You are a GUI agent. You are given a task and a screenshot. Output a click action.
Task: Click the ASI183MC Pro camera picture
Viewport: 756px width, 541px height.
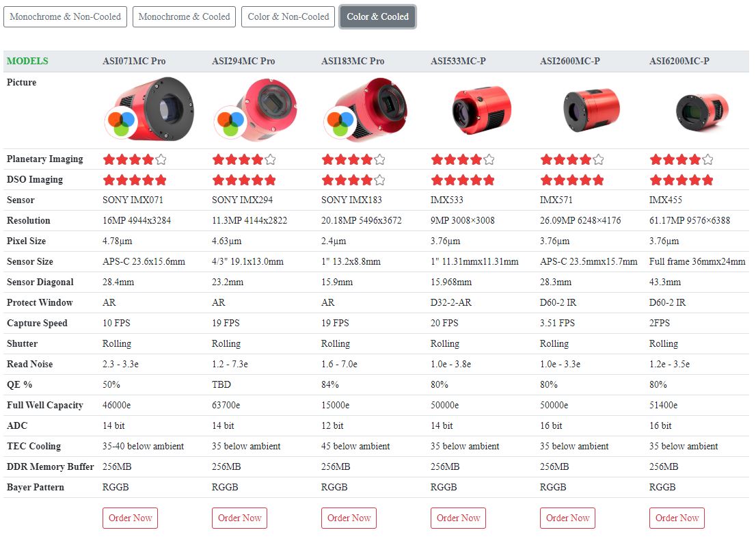pos(366,109)
